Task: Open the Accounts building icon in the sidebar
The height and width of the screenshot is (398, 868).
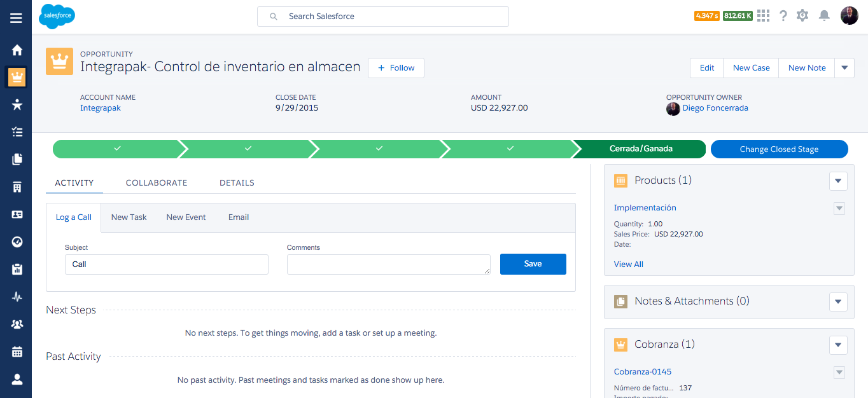Action: (x=17, y=187)
